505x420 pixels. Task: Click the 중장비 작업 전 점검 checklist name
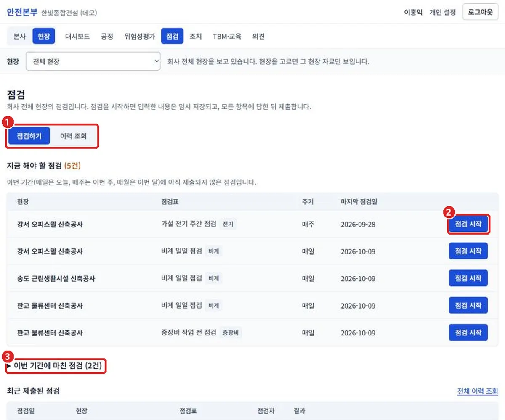tap(189, 333)
